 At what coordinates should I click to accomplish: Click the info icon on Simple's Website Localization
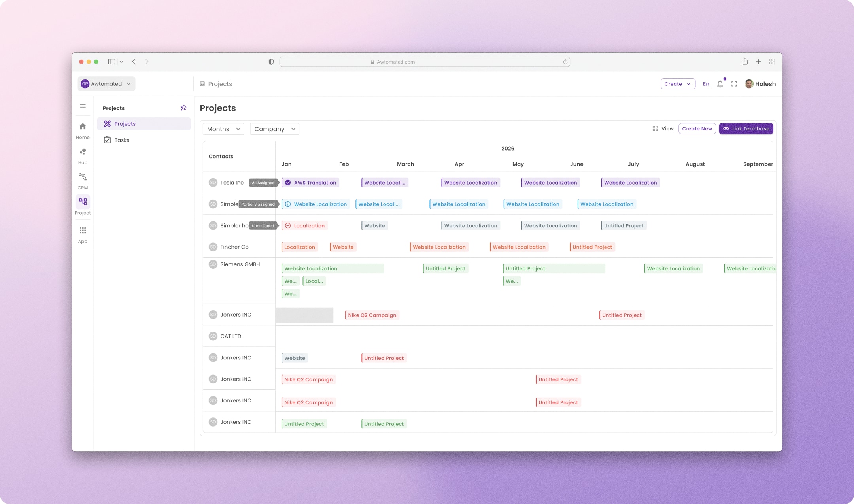pyautogui.click(x=288, y=204)
